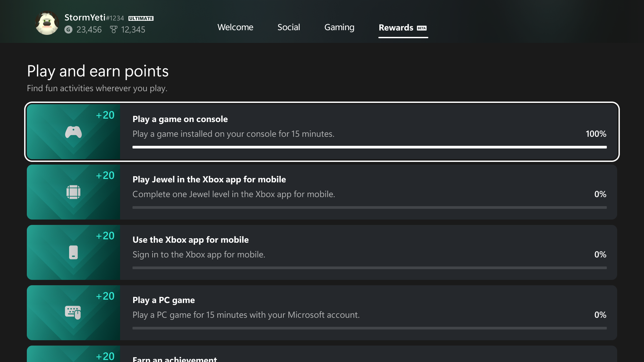Click the mobile phone icon

[73, 252]
